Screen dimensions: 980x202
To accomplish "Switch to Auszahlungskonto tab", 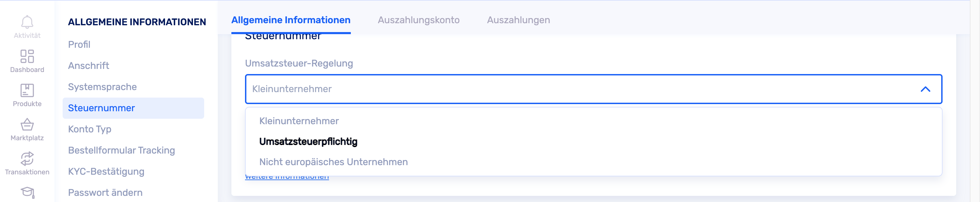I will (x=419, y=20).
